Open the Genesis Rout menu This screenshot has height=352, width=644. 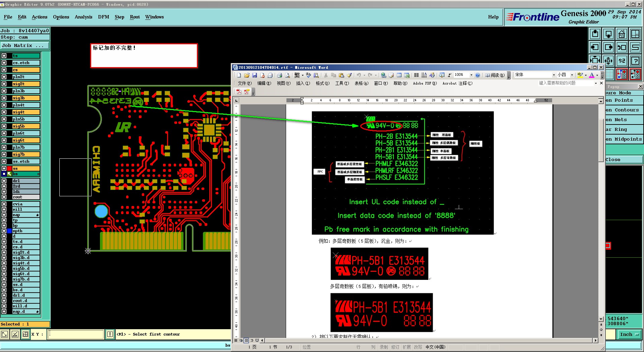click(135, 17)
